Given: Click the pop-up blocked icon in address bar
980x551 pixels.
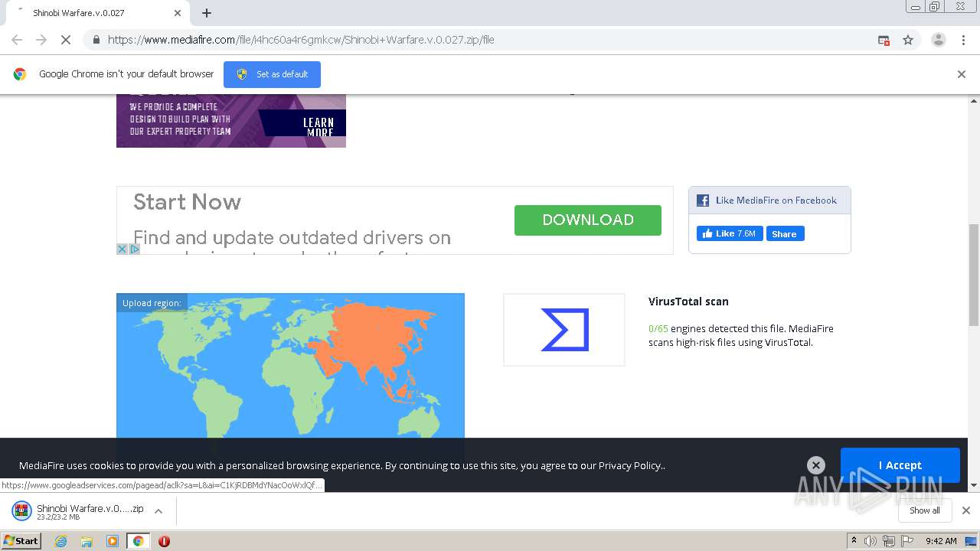Looking at the screenshot, I should [x=884, y=40].
